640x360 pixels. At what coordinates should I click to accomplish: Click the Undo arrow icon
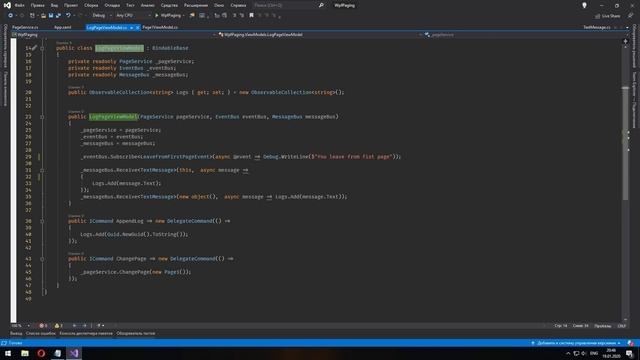(68, 16)
